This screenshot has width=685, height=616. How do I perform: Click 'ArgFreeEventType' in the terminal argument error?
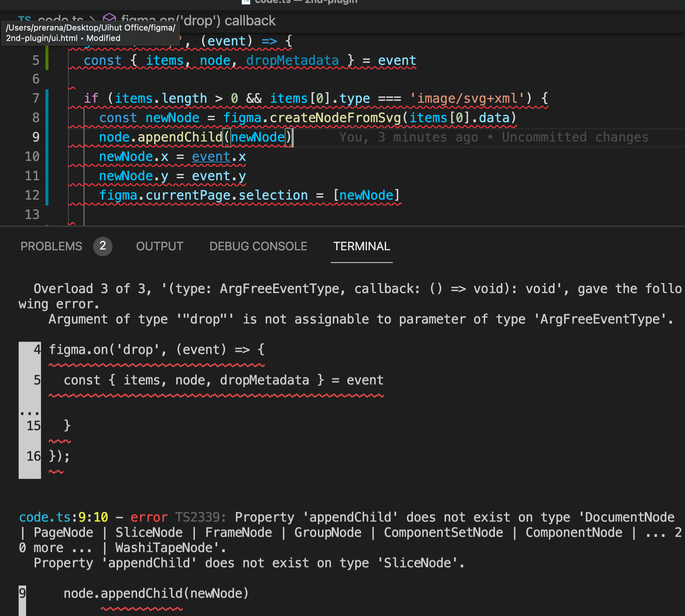[600, 319]
